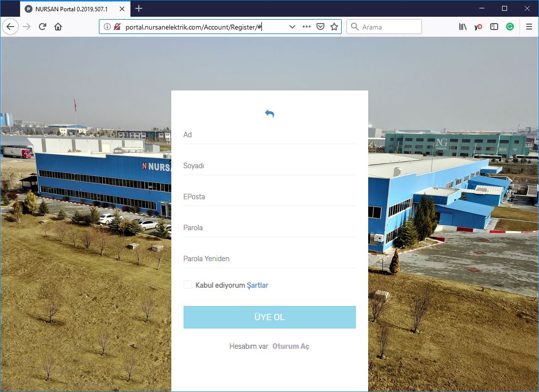Expand the address bar history dropdown
This screenshot has height=392, width=539.
(292, 27)
